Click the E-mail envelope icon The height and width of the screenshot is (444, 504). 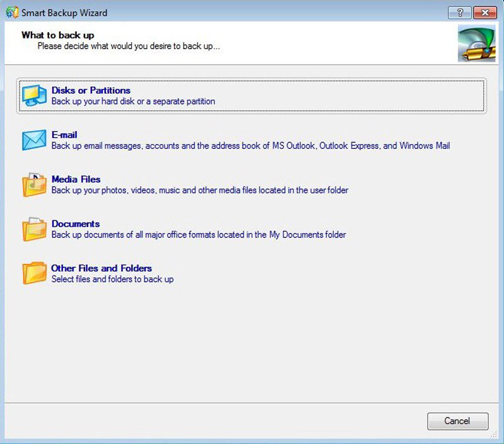34,140
